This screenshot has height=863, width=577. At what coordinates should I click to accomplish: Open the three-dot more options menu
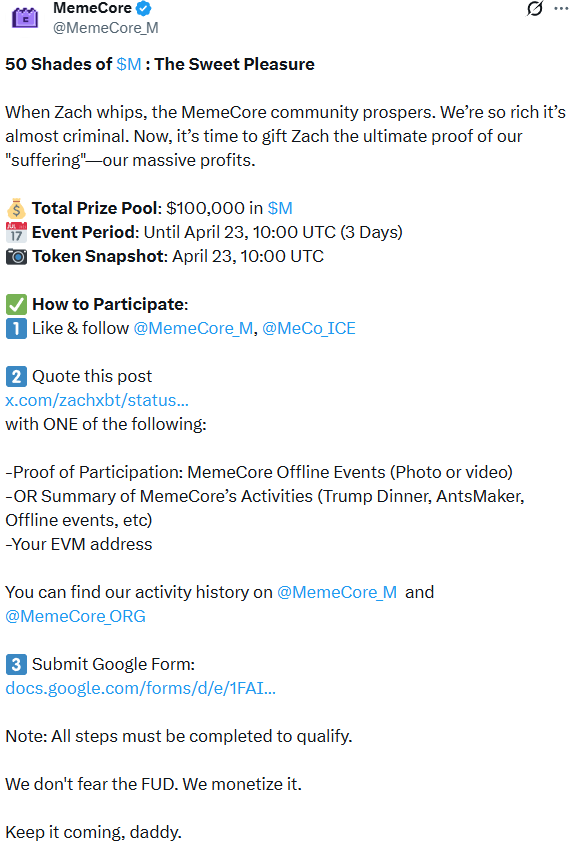pyautogui.click(x=561, y=8)
